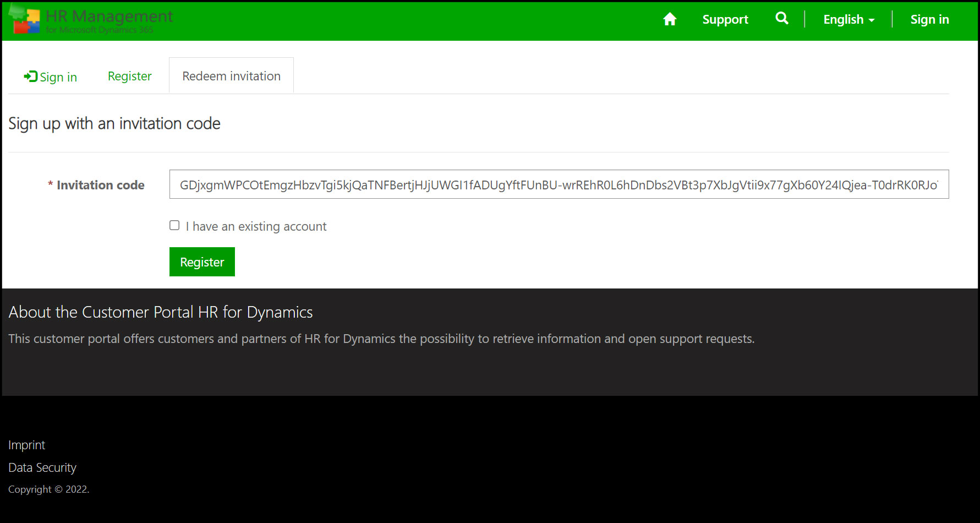Viewport: 980px width, 523px height.
Task: Click the "I have an existing account" label
Action: 256,227
